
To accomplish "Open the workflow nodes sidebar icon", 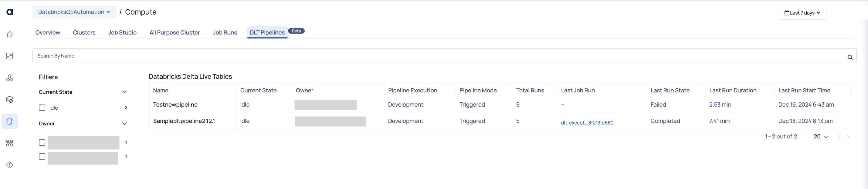I will (10, 143).
